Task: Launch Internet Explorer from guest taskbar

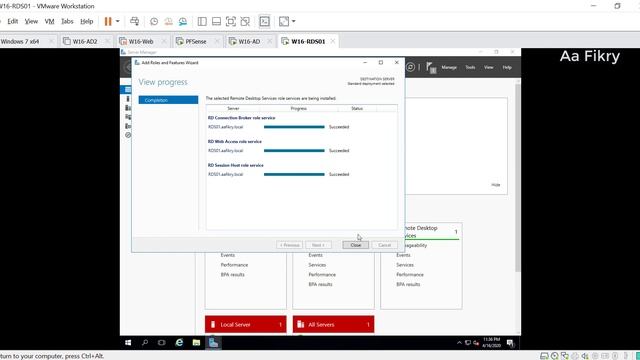Action: coord(179,343)
